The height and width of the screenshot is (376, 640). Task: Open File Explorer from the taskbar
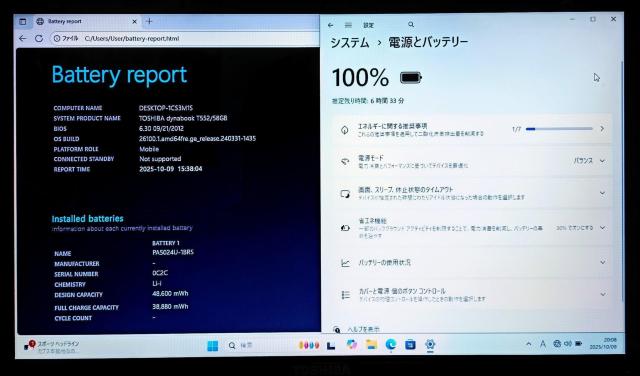pos(371,345)
